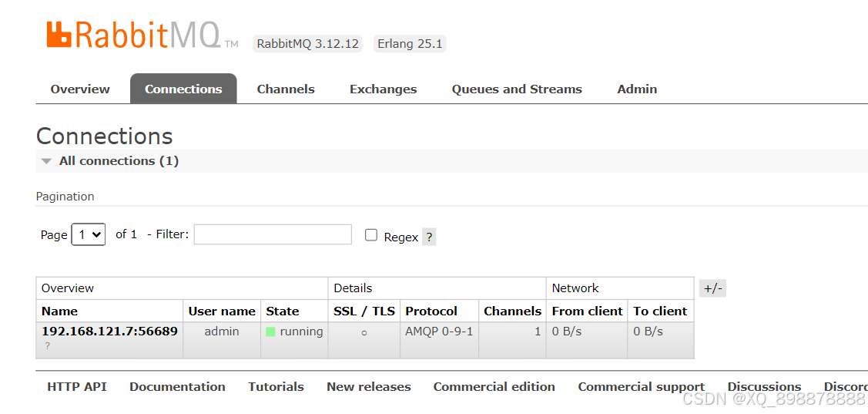The height and width of the screenshot is (414, 868).
Task: Open the Overview tab
Action: point(80,89)
